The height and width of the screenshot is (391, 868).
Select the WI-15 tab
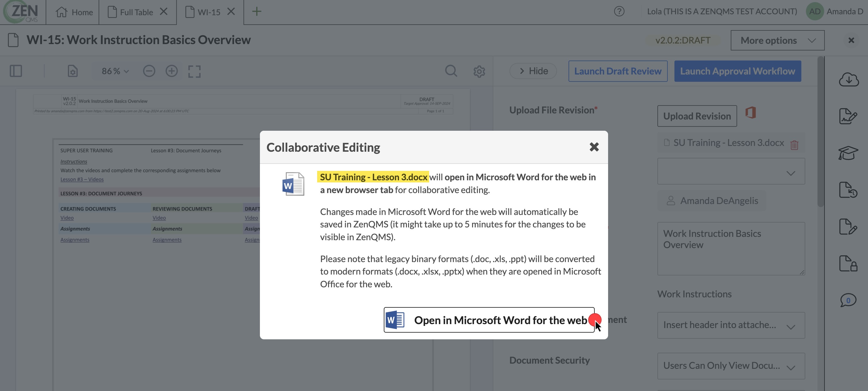[x=203, y=12]
